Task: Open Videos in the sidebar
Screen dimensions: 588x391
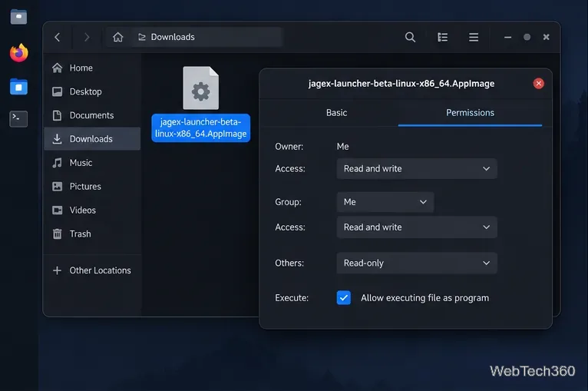Action: (92, 210)
